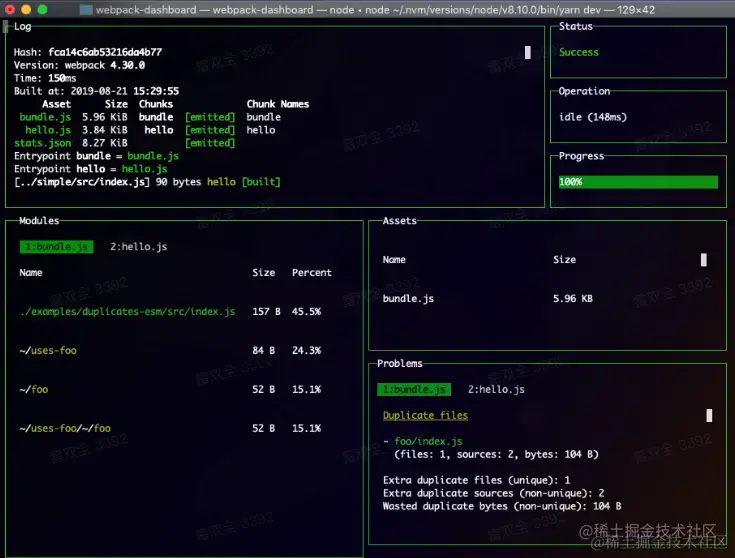The width and height of the screenshot is (735, 558).
Task: Click the [built] tag in the Log
Action: click(x=261, y=182)
